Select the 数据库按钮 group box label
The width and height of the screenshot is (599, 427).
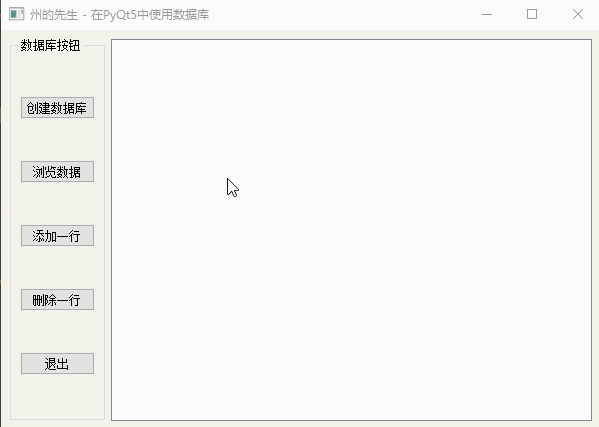click(x=50, y=45)
